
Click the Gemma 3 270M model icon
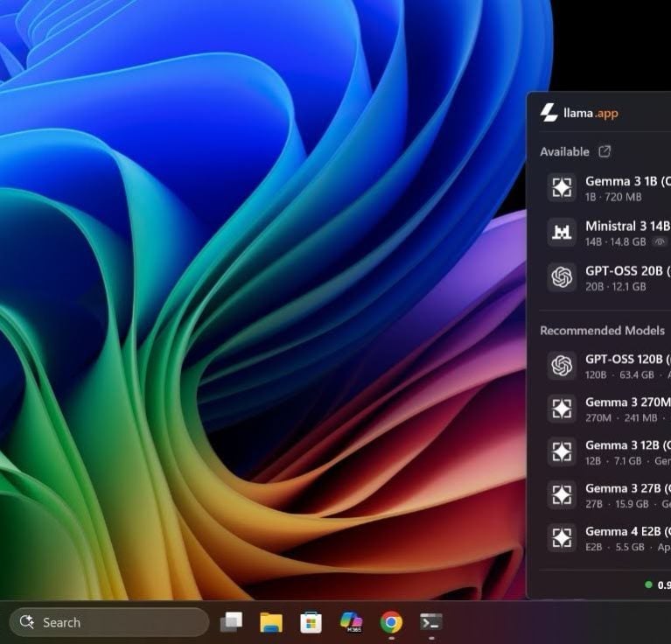pos(562,409)
